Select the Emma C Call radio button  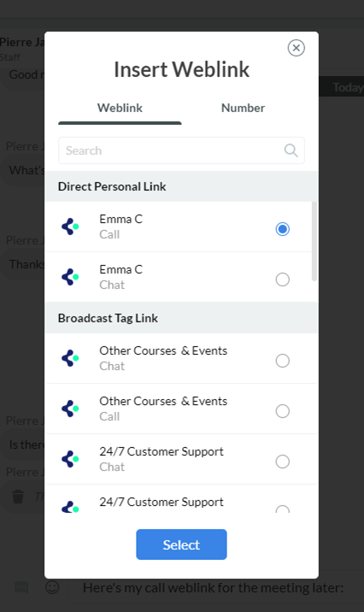coord(283,229)
